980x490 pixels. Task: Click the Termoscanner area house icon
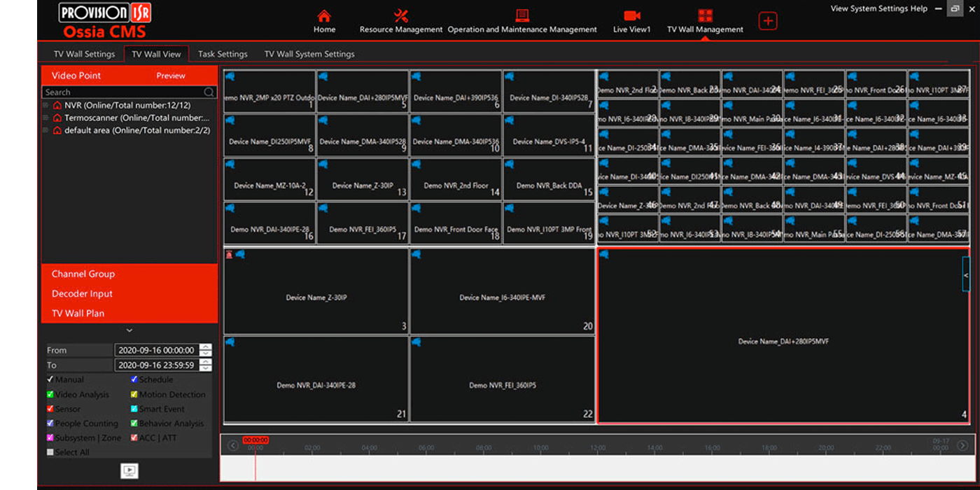pos(57,118)
